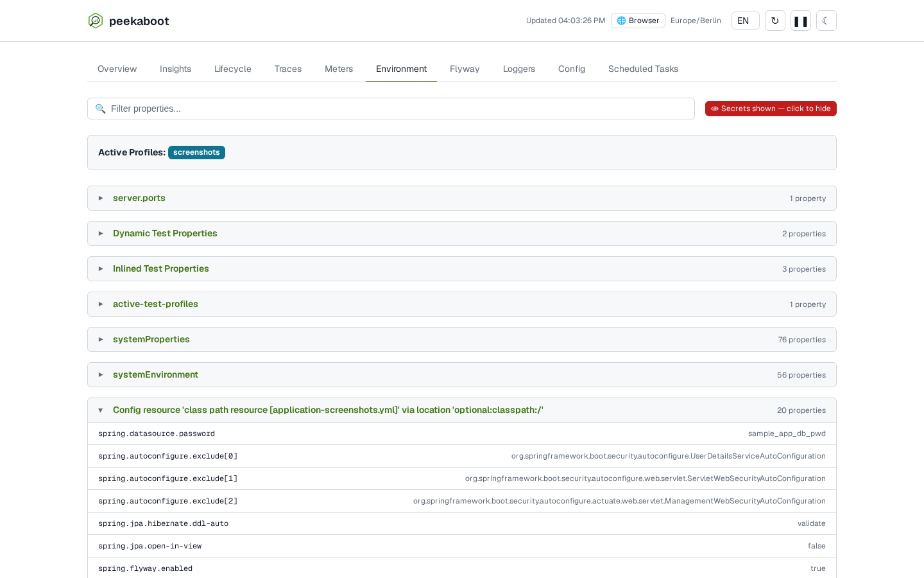
Task: Open the Overview tab
Action: click(x=117, y=69)
